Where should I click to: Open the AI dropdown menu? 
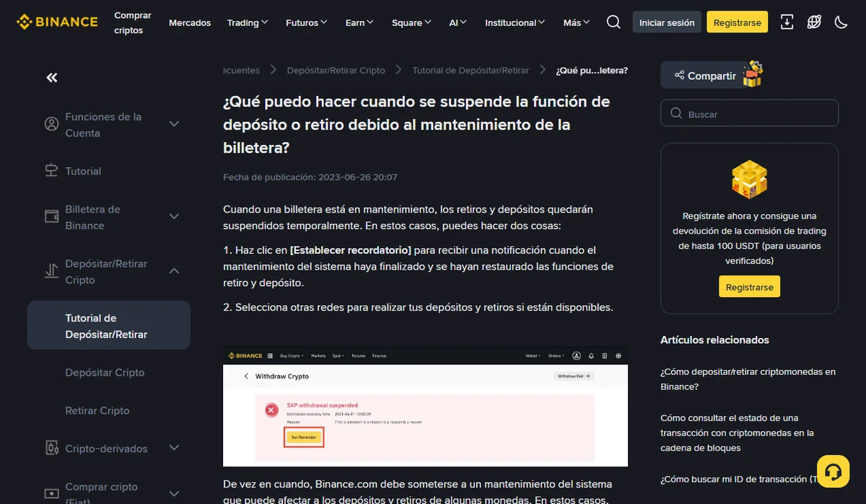click(x=458, y=22)
